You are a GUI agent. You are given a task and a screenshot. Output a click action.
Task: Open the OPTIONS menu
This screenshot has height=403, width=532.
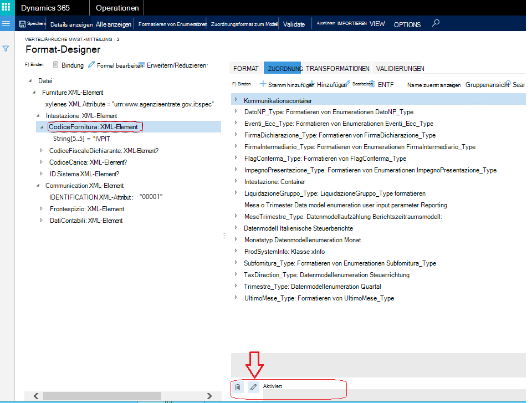[x=407, y=24]
